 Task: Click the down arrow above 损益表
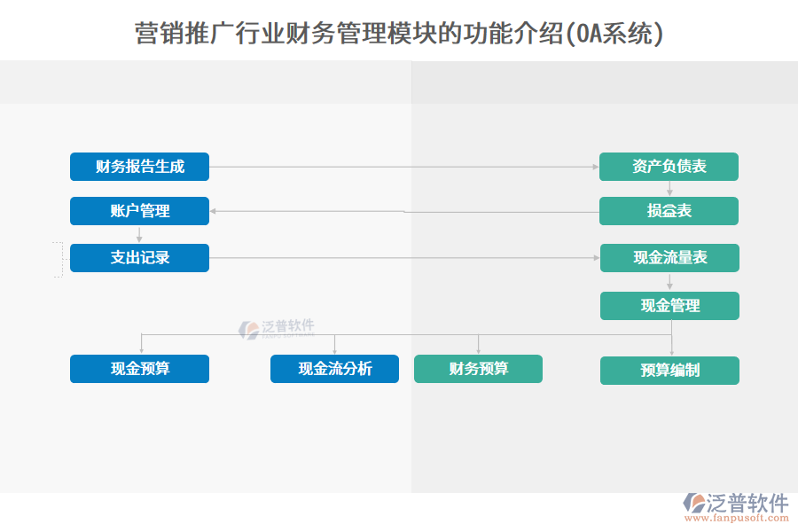tap(669, 191)
